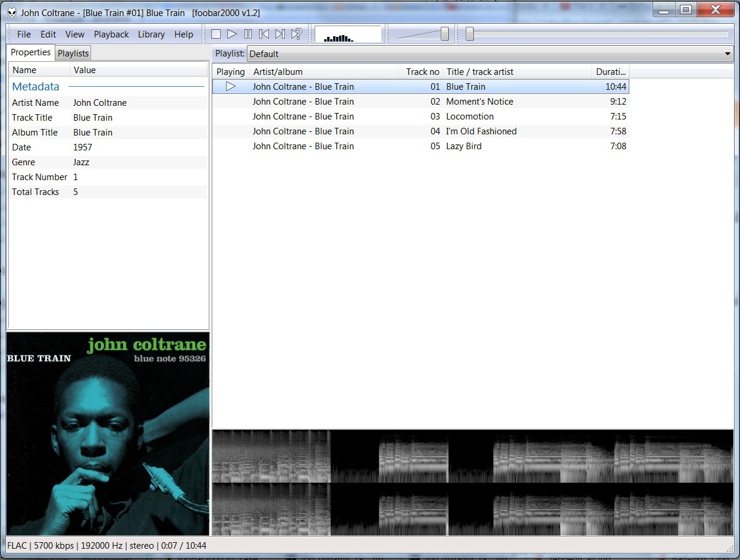Sort tracks by the Duration column
This screenshot has height=560, width=740.
click(x=610, y=71)
